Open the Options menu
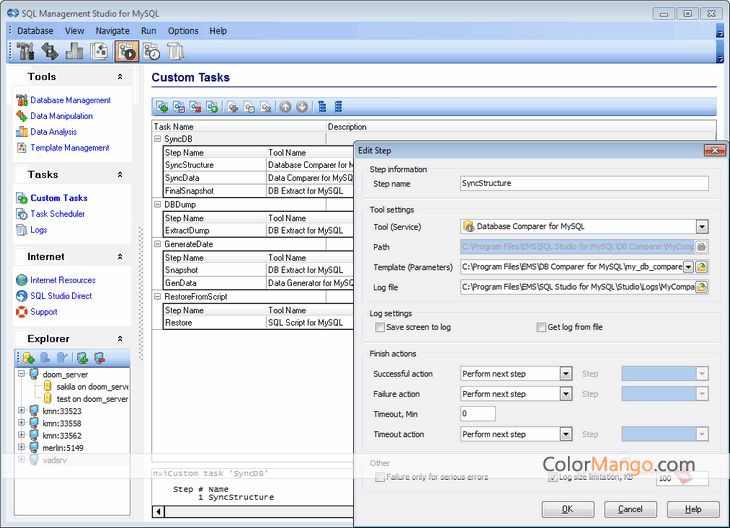This screenshot has height=528, width=730. point(183,31)
